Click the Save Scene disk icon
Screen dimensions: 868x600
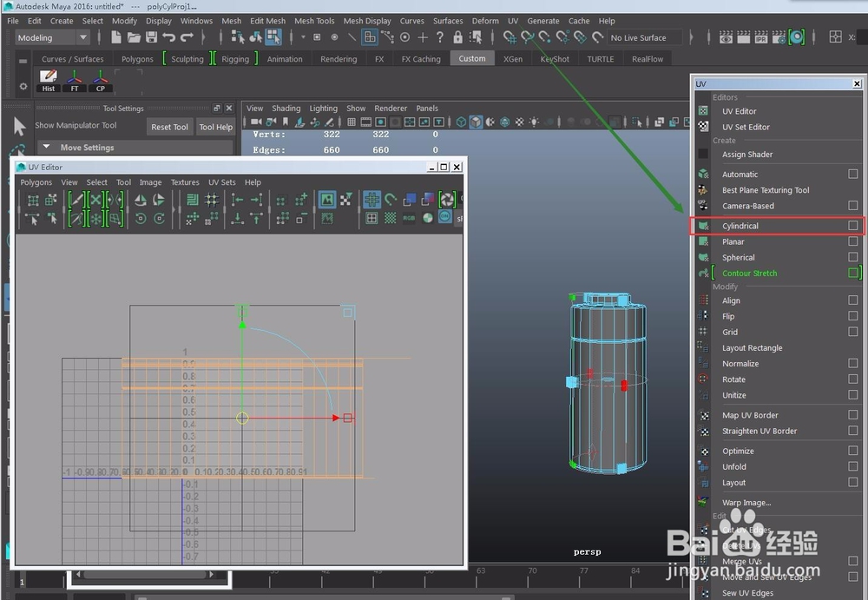151,37
